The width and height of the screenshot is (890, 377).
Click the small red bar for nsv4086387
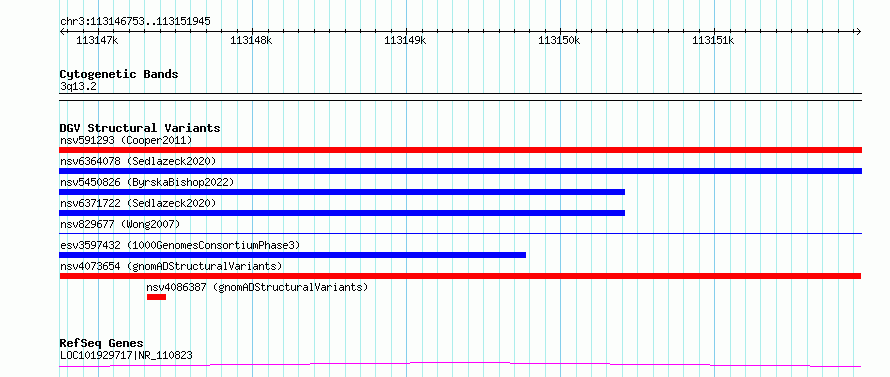pos(156,297)
